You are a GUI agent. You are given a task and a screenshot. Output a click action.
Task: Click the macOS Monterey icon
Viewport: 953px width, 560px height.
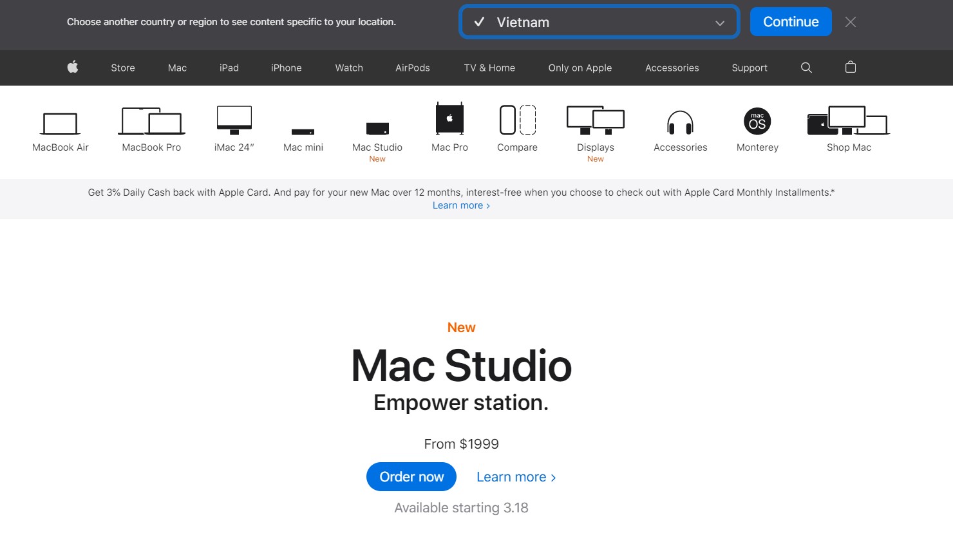coord(757,121)
